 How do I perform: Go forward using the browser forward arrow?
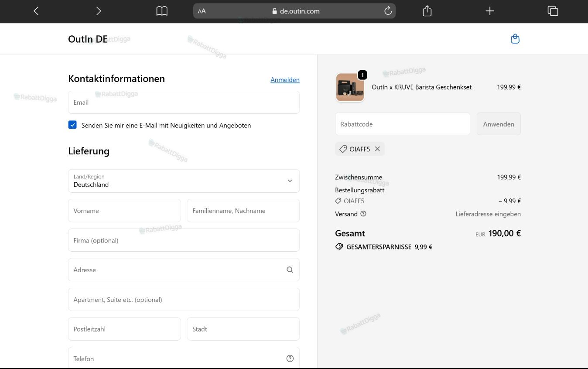[99, 11]
